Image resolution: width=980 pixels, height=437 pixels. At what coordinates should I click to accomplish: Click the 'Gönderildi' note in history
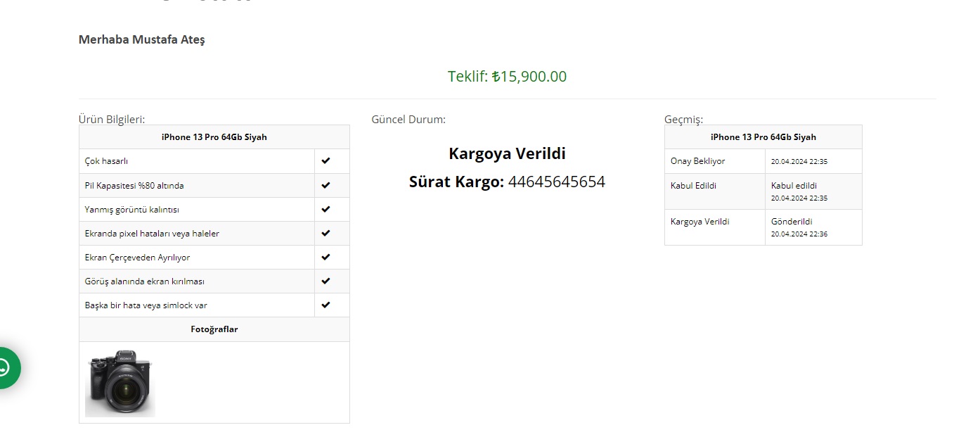pyautogui.click(x=792, y=222)
